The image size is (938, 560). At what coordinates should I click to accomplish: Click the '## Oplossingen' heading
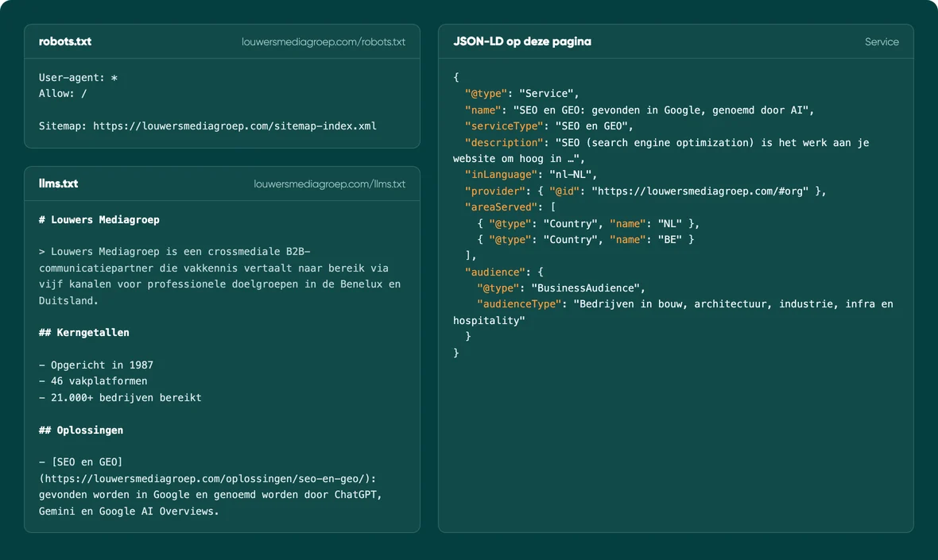tap(81, 431)
